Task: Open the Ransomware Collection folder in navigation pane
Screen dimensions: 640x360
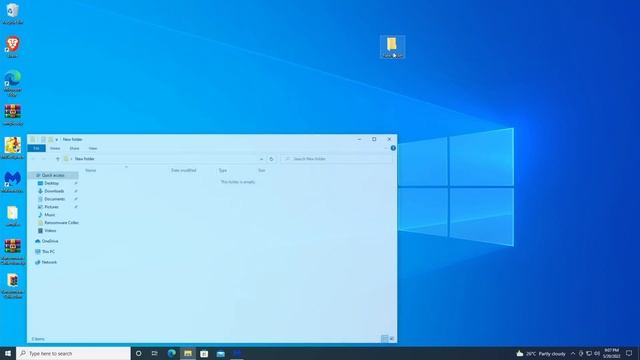Action: click(61, 223)
